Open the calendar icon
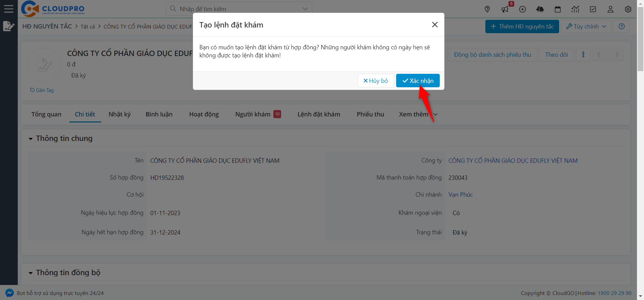The height and width of the screenshot is (300, 644). coord(558,9)
